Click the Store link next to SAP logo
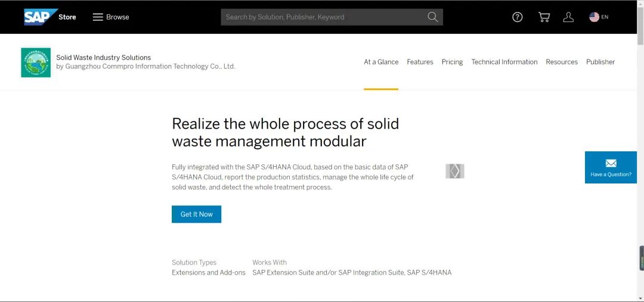The width and height of the screenshot is (644, 302). [x=67, y=17]
